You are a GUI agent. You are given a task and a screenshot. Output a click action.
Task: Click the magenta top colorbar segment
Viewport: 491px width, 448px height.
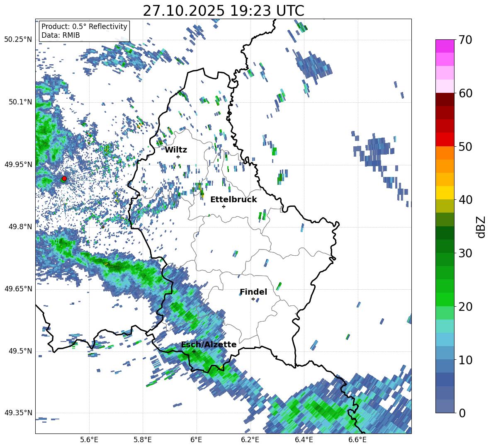click(x=445, y=46)
